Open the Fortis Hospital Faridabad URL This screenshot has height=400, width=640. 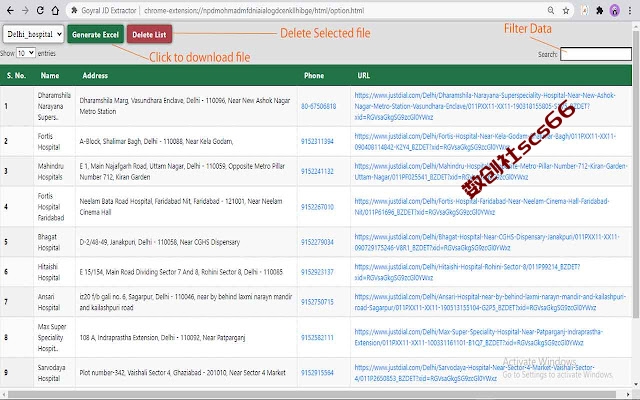pos(482,207)
